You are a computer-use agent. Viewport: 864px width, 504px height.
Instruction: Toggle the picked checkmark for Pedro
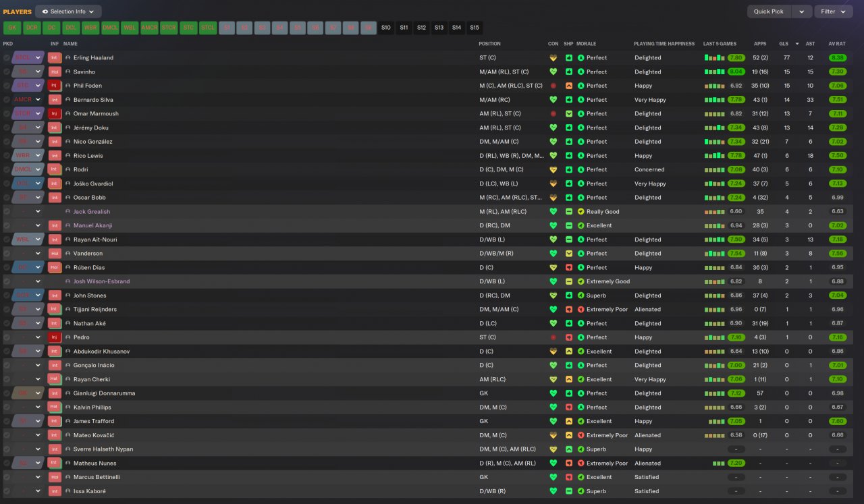pyautogui.click(x=7, y=337)
